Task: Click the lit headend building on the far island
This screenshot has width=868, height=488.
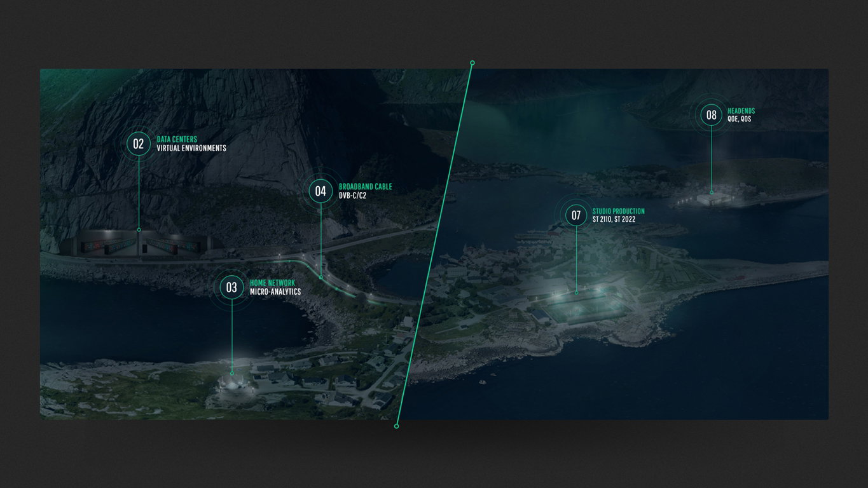Action: [713, 200]
